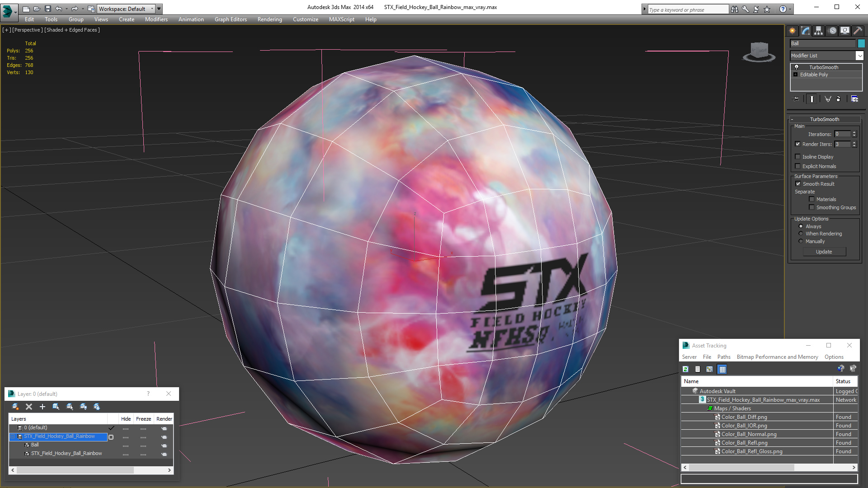Screen dimensions: 868x488
Task: Create new layer in Layer dialog
Action: (15, 407)
